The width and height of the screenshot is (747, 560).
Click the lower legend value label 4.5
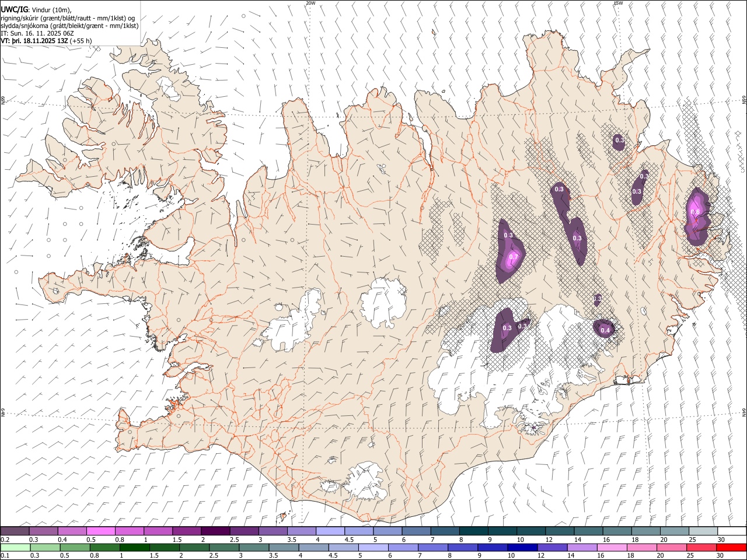tap(333, 556)
